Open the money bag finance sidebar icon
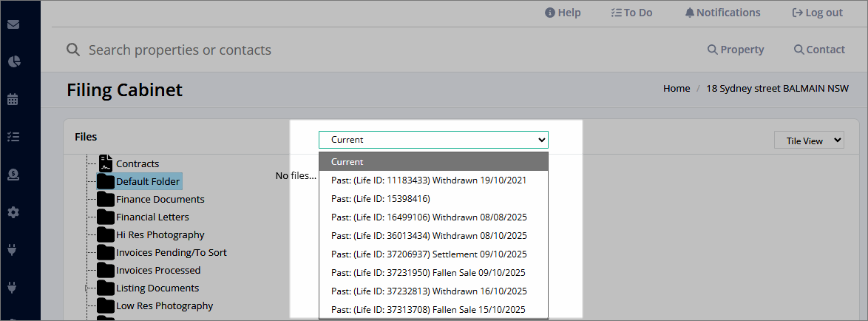This screenshot has width=868, height=321. (x=13, y=175)
